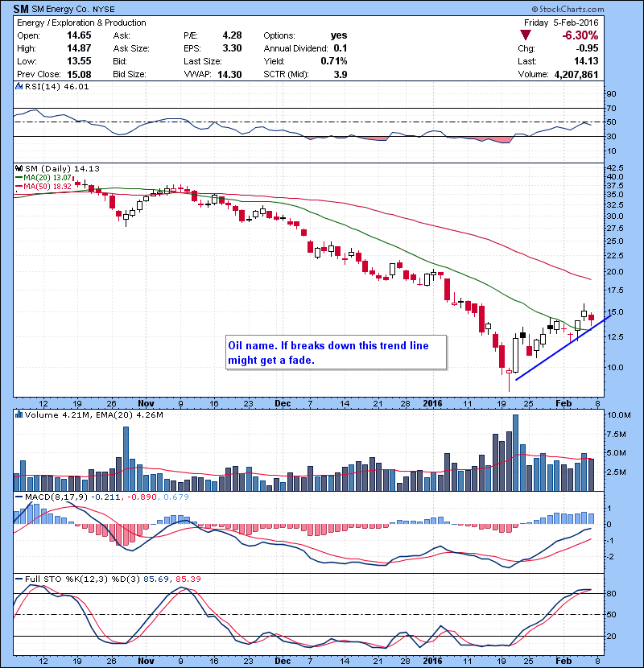Click the Feb label on bottom stochastic axis
The image size is (644, 668).
tap(563, 661)
